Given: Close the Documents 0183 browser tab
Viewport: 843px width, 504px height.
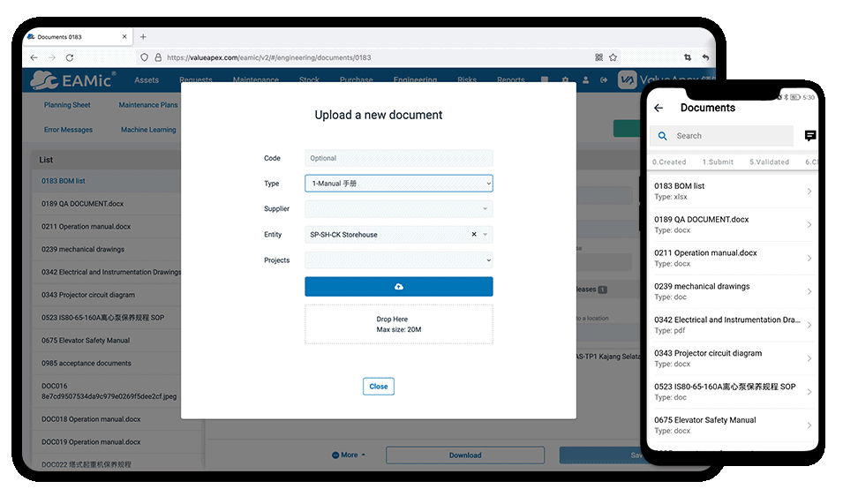Looking at the screenshot, I should click(x=124, y=36).
